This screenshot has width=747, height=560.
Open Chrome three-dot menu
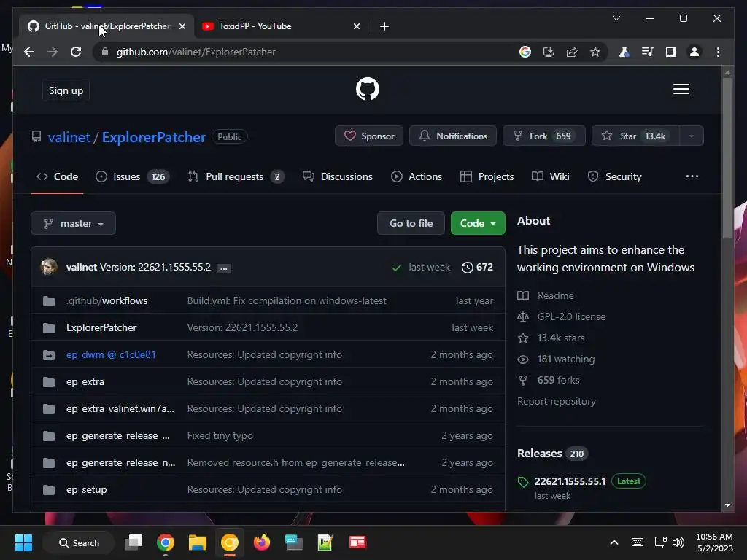[x=718, y=52]
